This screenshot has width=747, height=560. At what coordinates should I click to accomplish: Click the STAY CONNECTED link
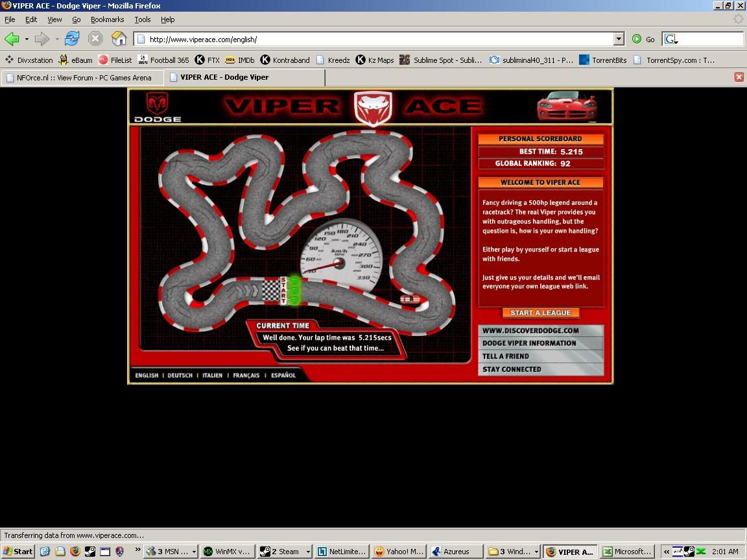[x=541, y=369]
